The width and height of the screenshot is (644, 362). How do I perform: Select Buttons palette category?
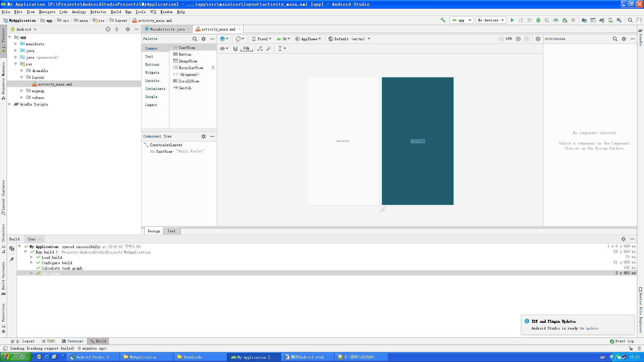(152, 64)
